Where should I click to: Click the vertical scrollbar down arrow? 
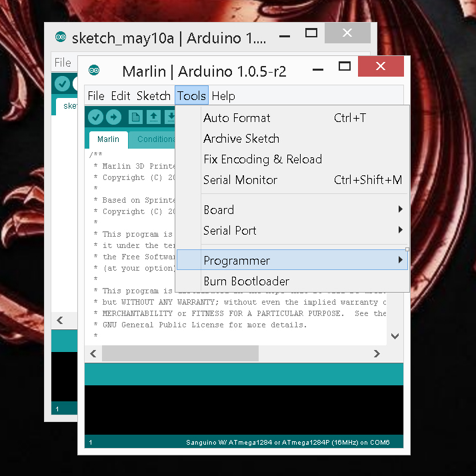(x=395, y=336)
